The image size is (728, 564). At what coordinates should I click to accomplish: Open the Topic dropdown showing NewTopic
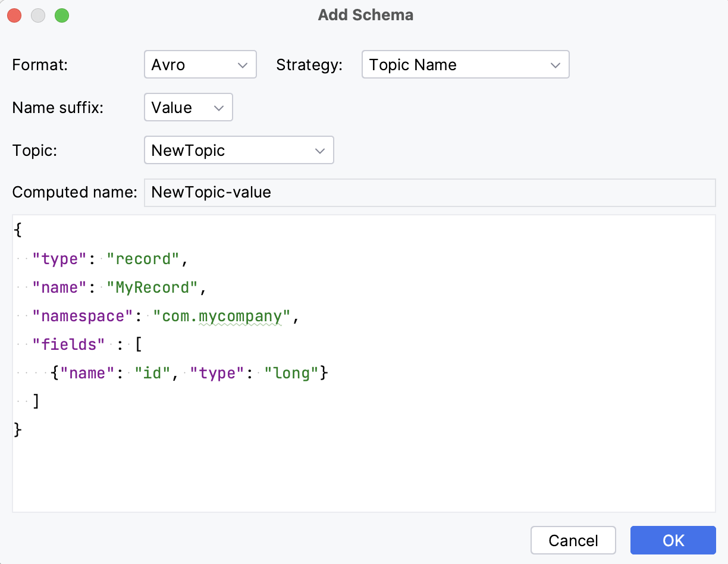pyautogui.click(x=239, y=150)
